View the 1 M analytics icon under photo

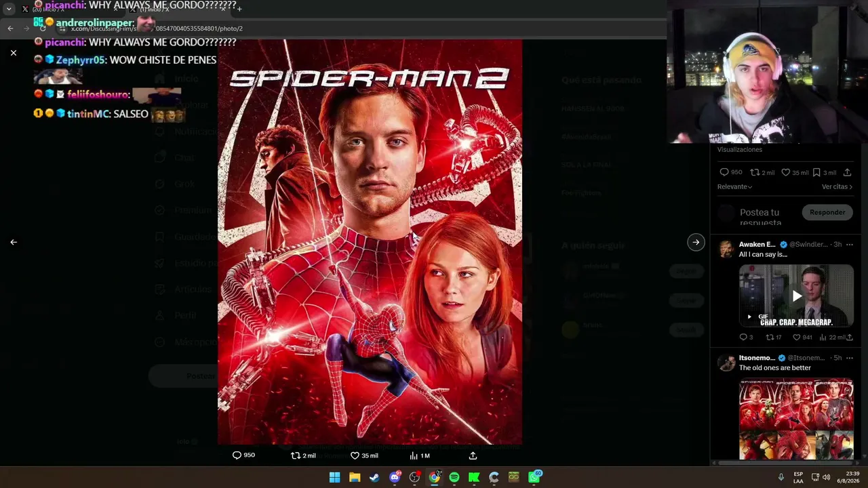click(x=420, y=455)
